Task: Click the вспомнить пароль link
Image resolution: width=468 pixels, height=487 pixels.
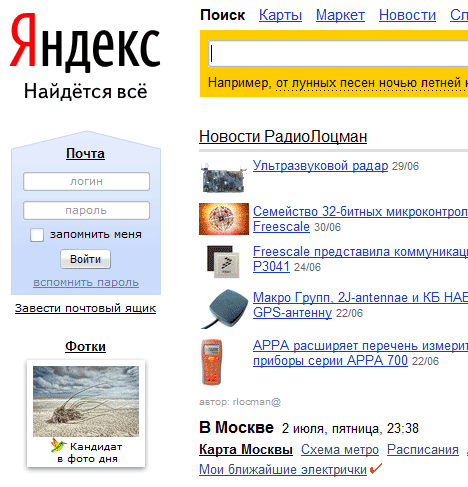Action: click(86, 282)
